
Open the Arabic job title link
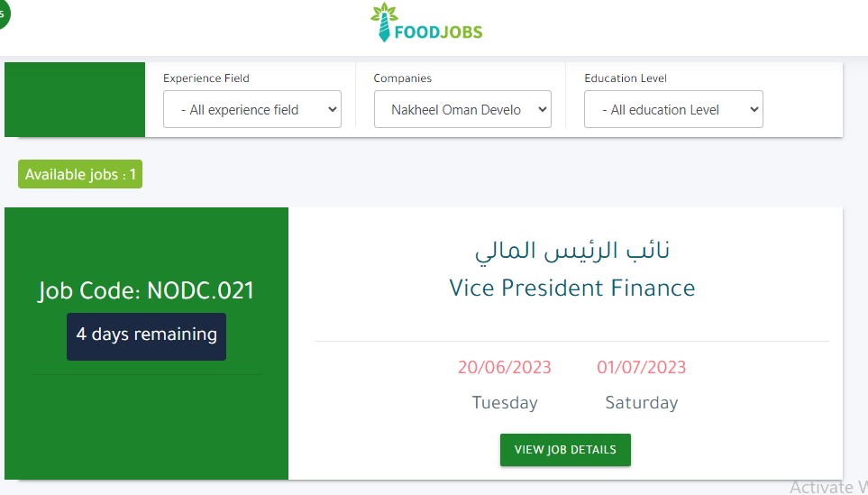[x=571, y=251]
